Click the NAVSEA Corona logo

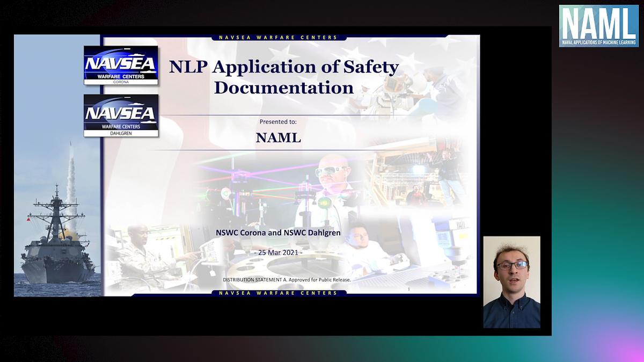click(121, 66)
